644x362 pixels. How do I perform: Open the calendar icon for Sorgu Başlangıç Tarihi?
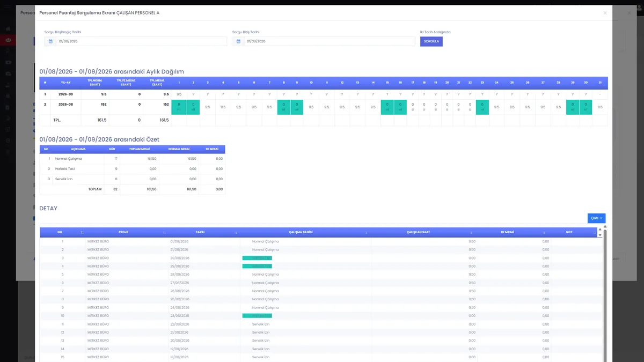50,41
